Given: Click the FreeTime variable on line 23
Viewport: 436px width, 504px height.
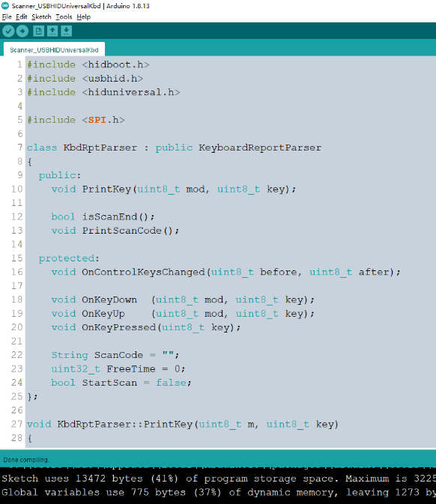Looking at the screenshot, I should tap(131, 369).
